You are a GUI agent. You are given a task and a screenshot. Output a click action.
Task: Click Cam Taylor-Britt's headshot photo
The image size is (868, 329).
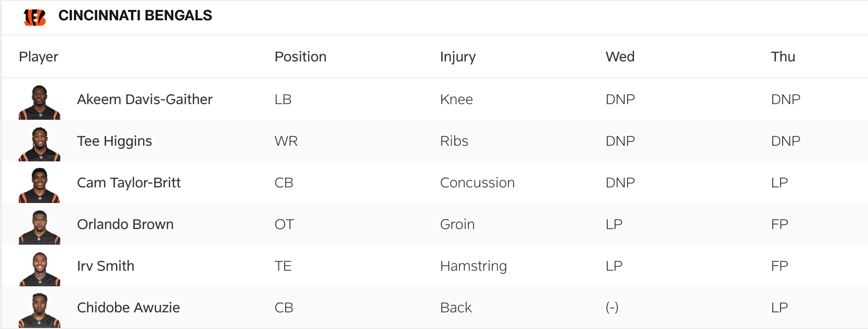tap(40, 186)
